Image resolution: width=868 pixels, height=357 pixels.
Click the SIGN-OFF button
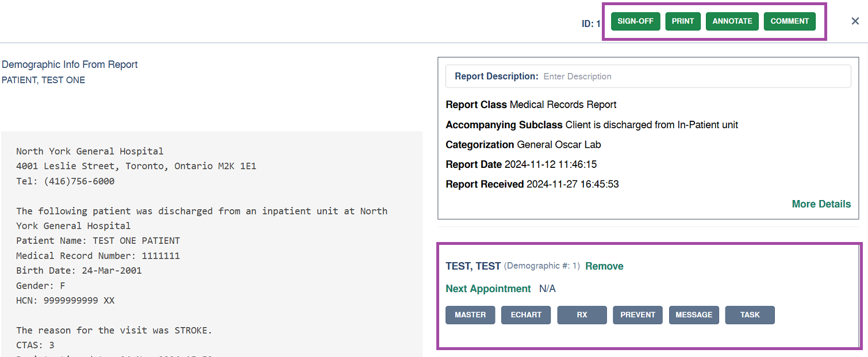tap(635, 21)
